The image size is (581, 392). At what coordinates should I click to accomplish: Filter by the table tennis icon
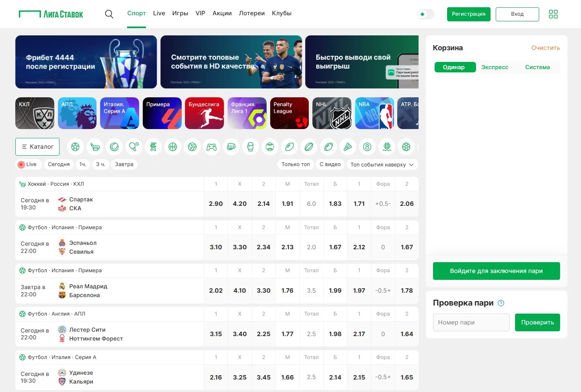click(x=134, y=147)
